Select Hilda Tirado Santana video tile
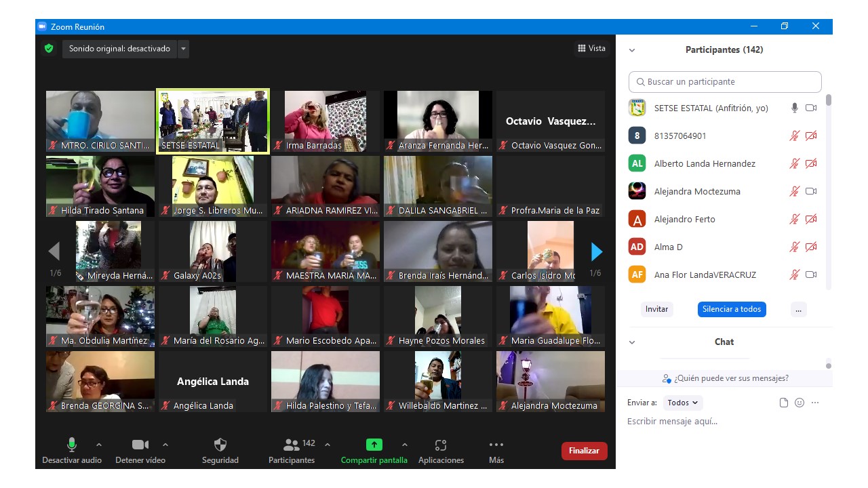 100,186
